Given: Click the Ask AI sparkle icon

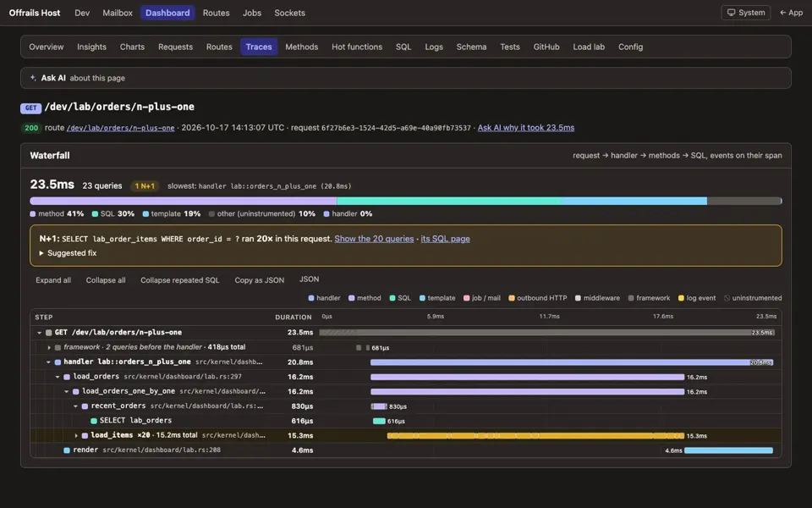Looking at the screenshot, I should [x=33, y=78].
